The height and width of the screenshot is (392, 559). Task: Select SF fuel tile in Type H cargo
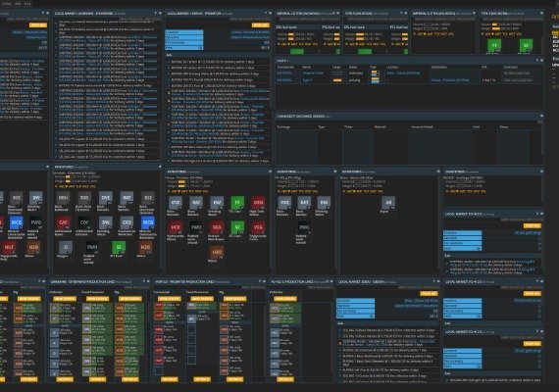tap(526, 46)
